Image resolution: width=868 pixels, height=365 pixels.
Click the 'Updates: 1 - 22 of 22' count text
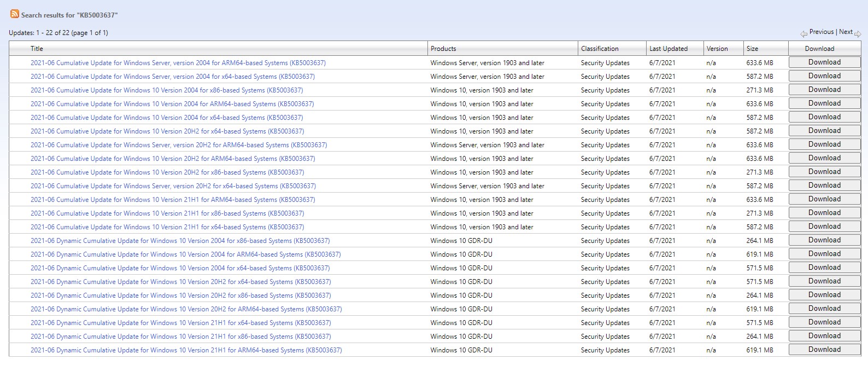click(58, 33)
